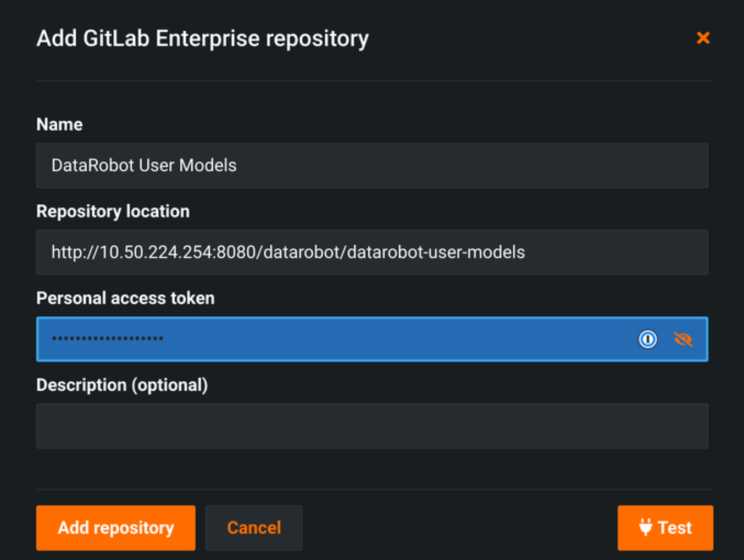Click the "Repository location" label
This screenshot has height=560, width=744.
pyautogui.click(x=113, y=211)
